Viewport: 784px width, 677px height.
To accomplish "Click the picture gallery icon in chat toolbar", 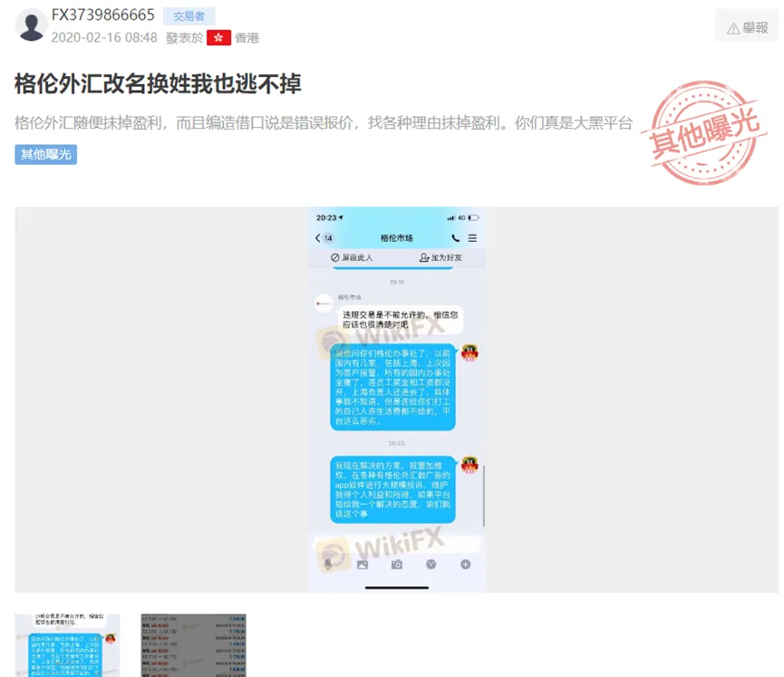I will (362, 565).
